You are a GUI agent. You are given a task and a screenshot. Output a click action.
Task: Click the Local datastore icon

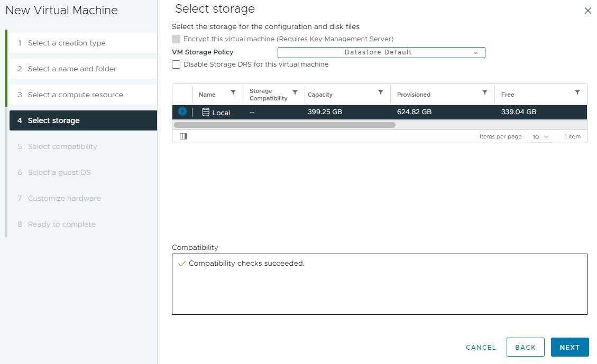(206, 112)
